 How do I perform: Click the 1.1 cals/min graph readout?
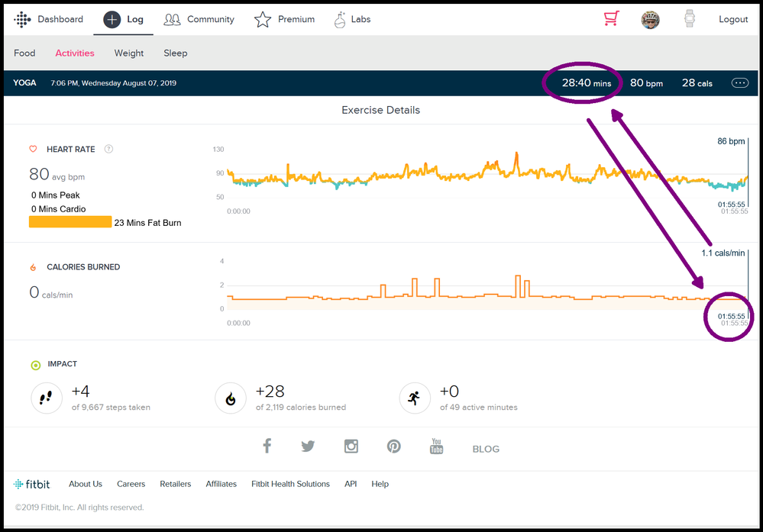tap(723, 253)
